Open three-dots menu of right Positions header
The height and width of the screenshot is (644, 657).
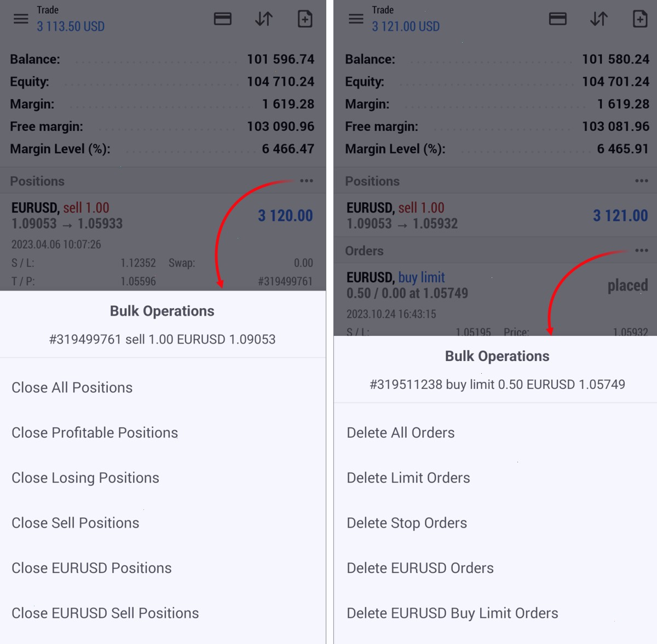[x=642, y=181]
